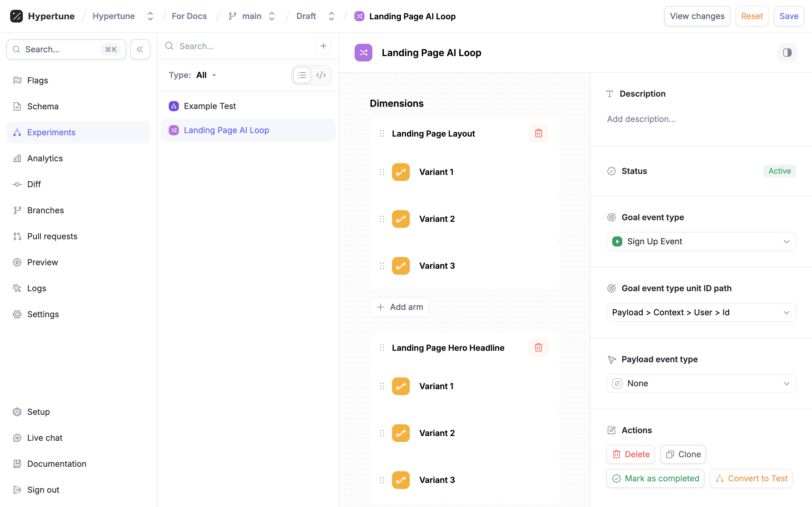Toggle the right side panel icon
Image resolution: width=812 pixels, height=507 pixels.
point(787,53)
